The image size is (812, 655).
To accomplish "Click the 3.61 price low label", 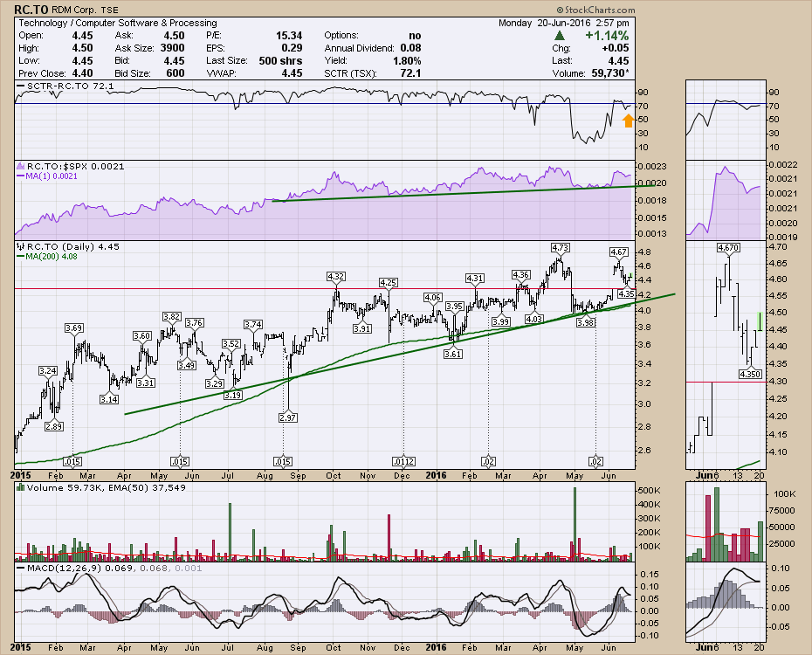I will point(453,354).
